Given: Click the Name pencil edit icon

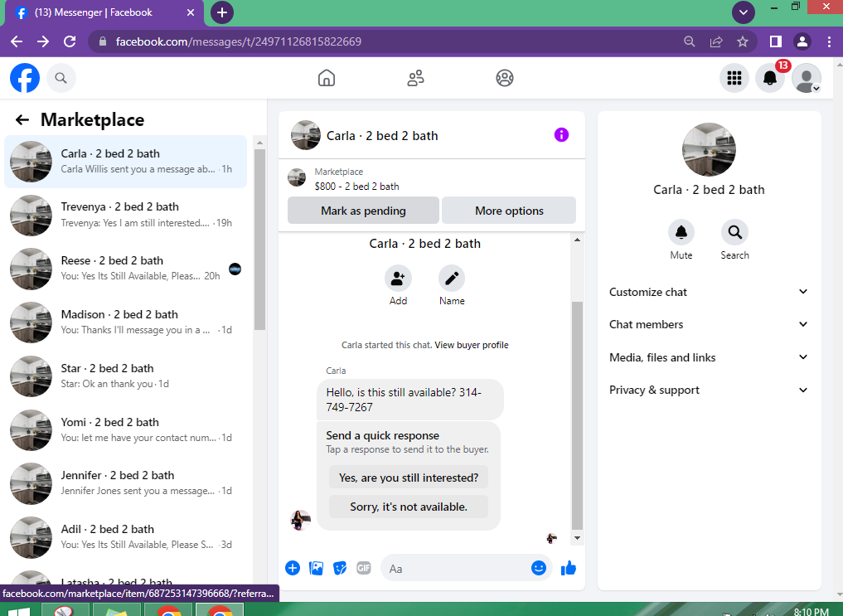Looking at the screenshot, I should click(x=452, y=279).
